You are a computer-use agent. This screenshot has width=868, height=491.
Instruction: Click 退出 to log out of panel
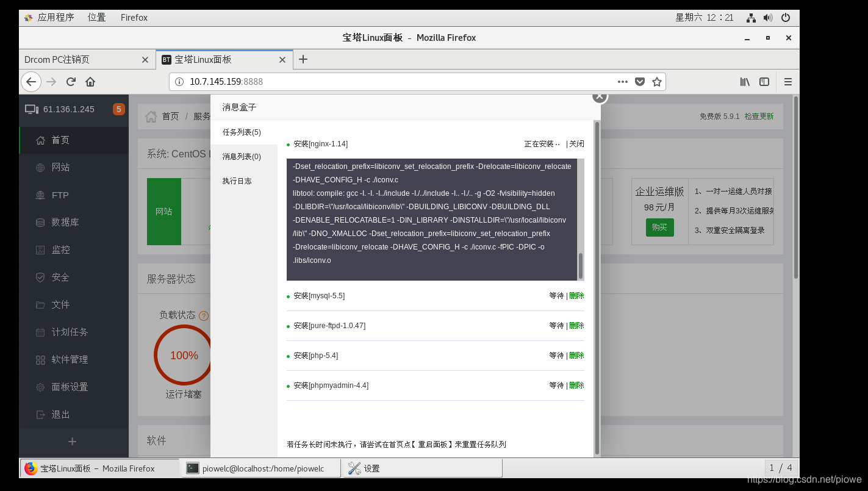74,415
